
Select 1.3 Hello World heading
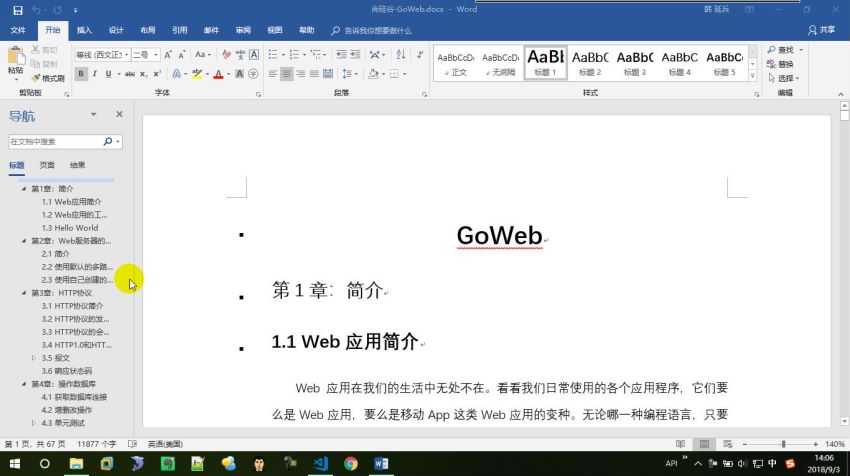point(70,228)
